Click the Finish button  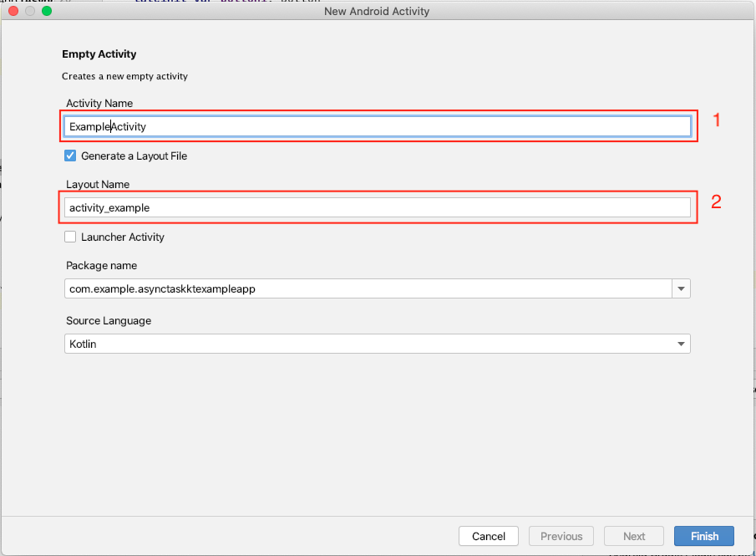click(704, 536)
